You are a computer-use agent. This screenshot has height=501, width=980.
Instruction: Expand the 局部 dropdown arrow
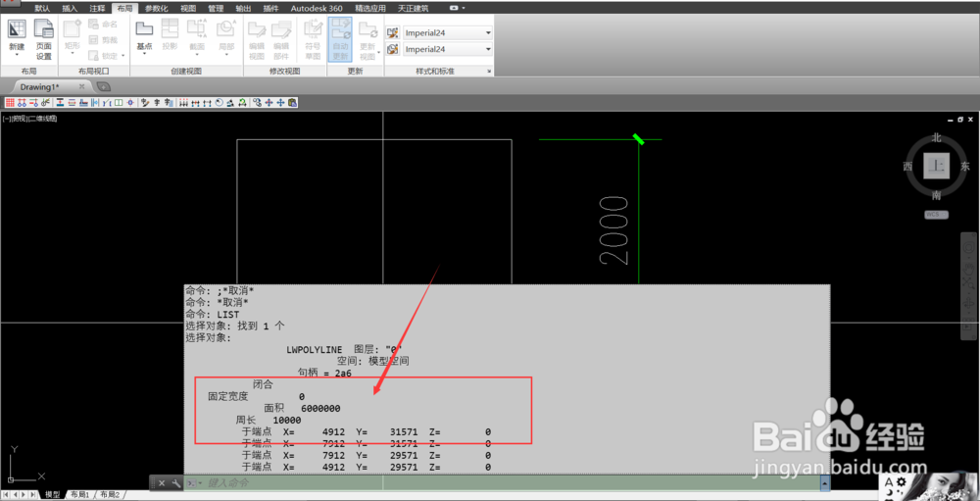[225, 55]
